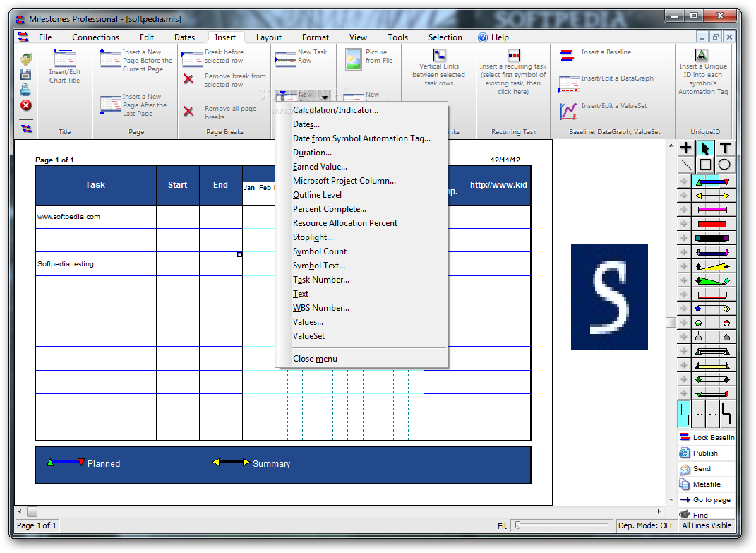Select the rectangle shape tool
756x553 pixels.
pyautogui.click(x=705, y=165)
